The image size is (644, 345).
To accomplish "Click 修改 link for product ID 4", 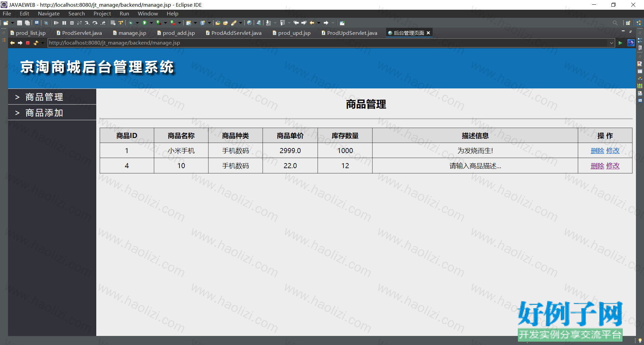I will (x=613, y=166).
